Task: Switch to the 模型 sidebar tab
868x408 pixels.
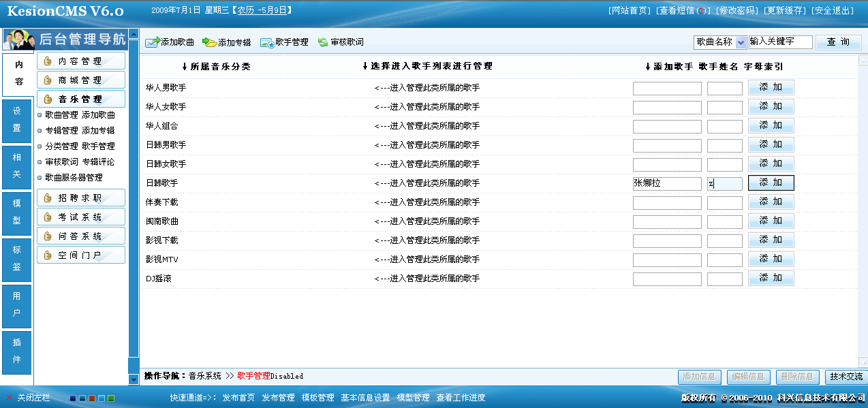Action: pos(16,214)
